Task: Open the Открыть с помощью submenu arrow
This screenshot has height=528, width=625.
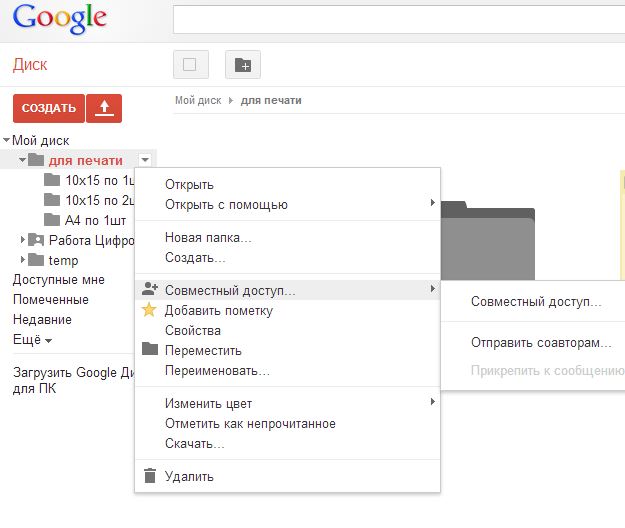Action: click(432, 202)
